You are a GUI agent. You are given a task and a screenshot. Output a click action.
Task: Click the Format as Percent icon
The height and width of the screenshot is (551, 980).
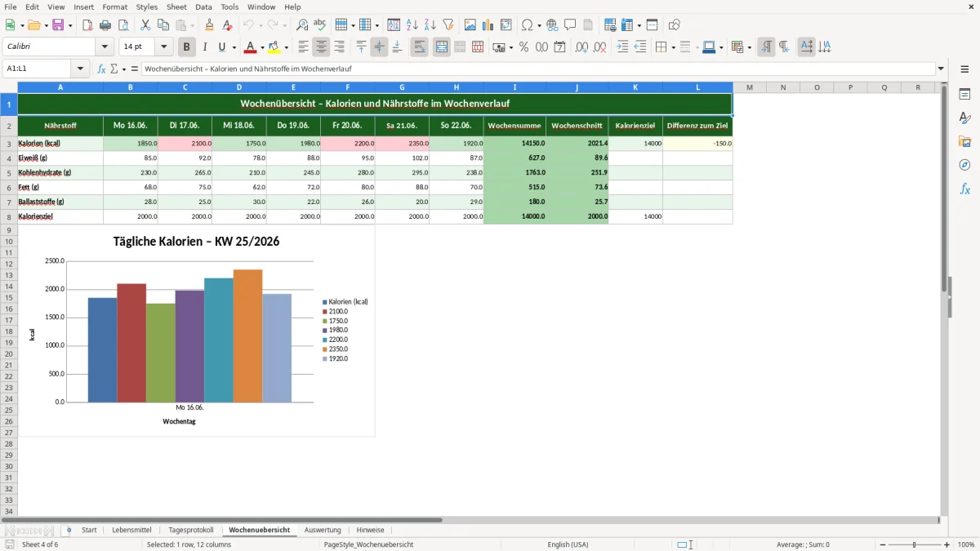pyautogui.click(x=523, y=47)
